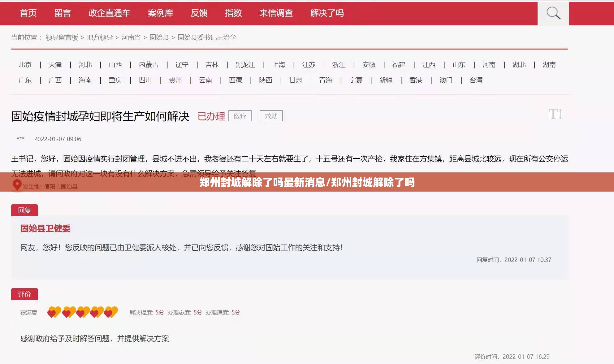Image resolution: width=614 pixels, height=364 pixels.
Task: Go to the 留言 menu item
Action: pyautogui.click(x=63, y=13)
